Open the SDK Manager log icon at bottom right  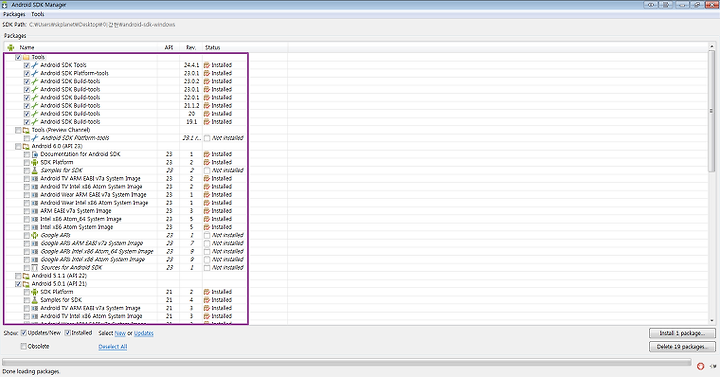pos(713,366)
